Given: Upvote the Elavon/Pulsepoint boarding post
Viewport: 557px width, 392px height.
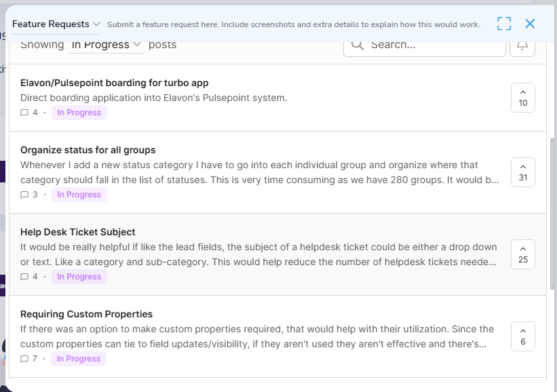Looking at the screenshot, I should 522,97.
